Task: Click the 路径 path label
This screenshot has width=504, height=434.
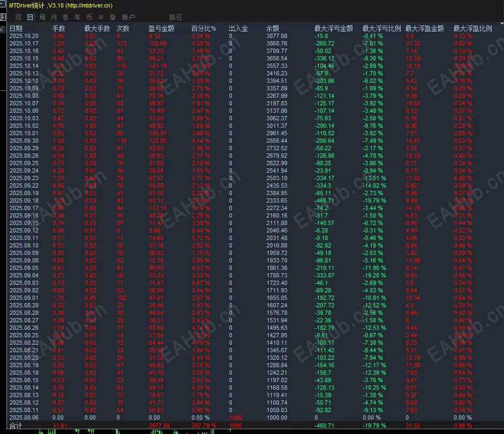Action: [x=175, y=17]
